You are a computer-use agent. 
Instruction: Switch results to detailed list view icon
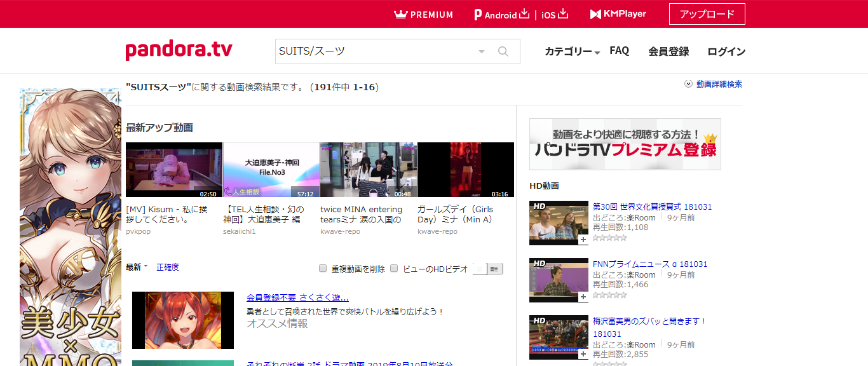[495, 269]
